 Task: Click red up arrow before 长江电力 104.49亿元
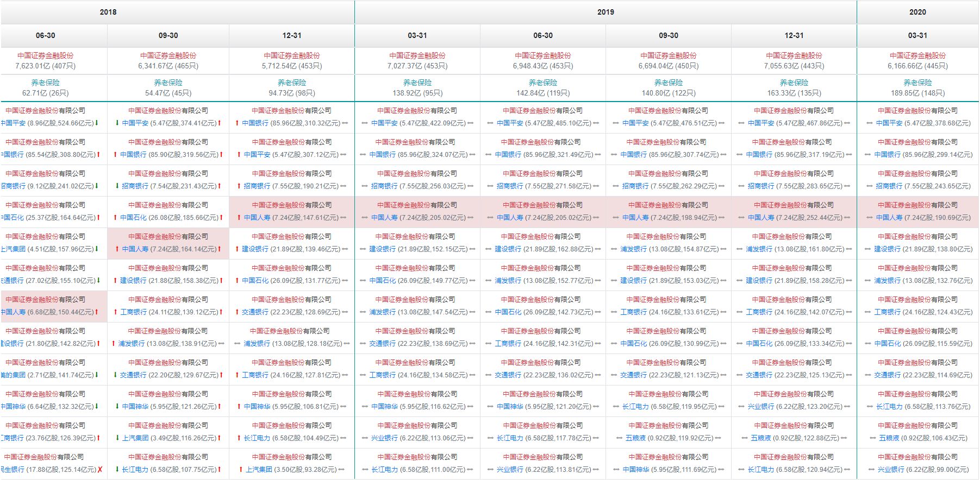238,438
